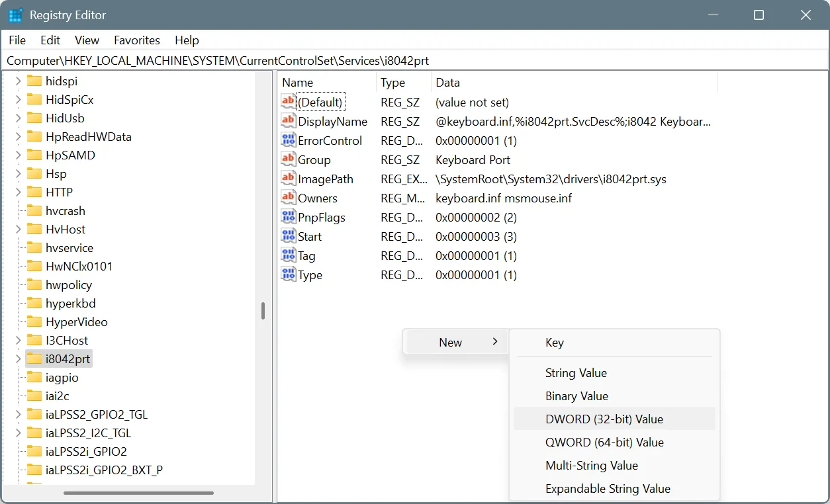830x504 pixels.
Task: Select the i8042prt.sys ImagePath data cell
Action: [551, 179]
